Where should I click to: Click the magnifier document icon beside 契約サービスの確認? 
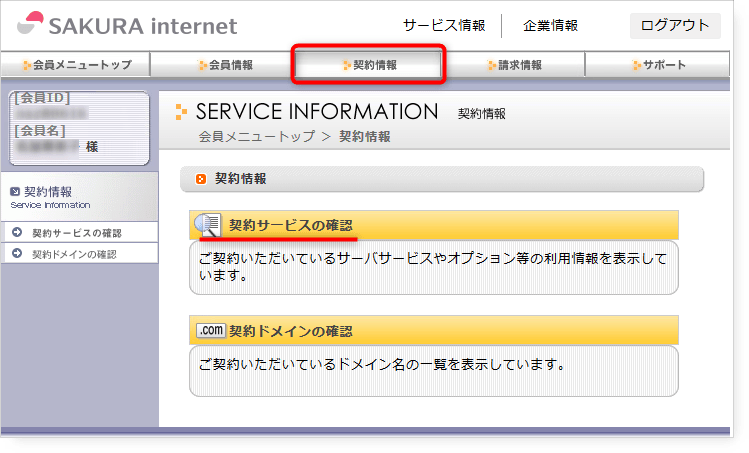pyautogui.click(x=209, y=225)
